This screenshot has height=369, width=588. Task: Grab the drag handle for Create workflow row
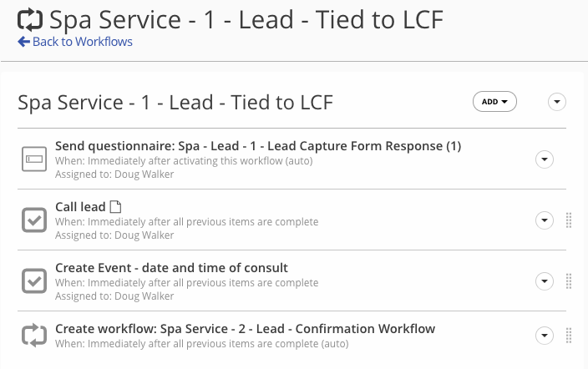coord(569,335)
